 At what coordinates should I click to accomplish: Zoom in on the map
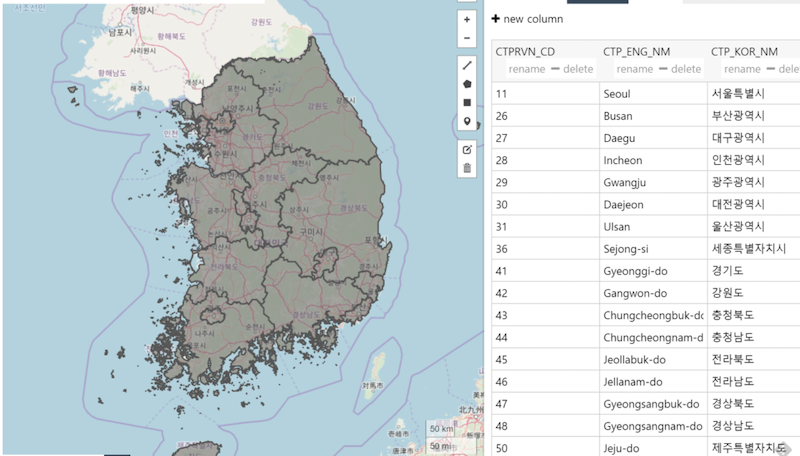(x=467, y=20)
